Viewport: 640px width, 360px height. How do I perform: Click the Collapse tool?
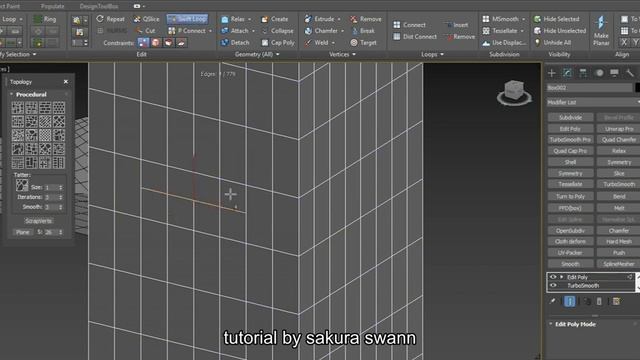(278, 31)
